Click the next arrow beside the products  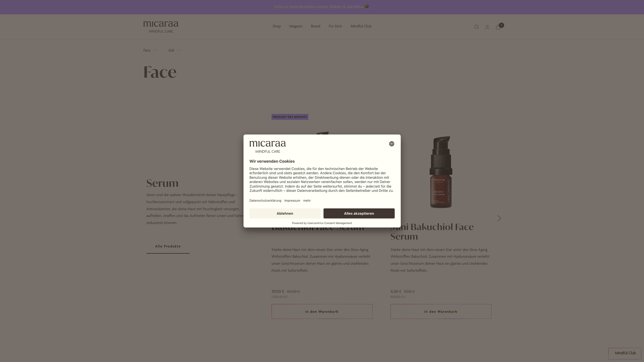[x=499, y=218]
